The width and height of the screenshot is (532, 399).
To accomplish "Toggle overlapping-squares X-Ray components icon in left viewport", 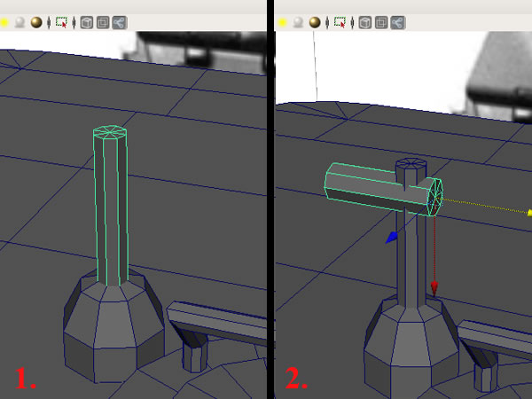I will coord(103,23).
